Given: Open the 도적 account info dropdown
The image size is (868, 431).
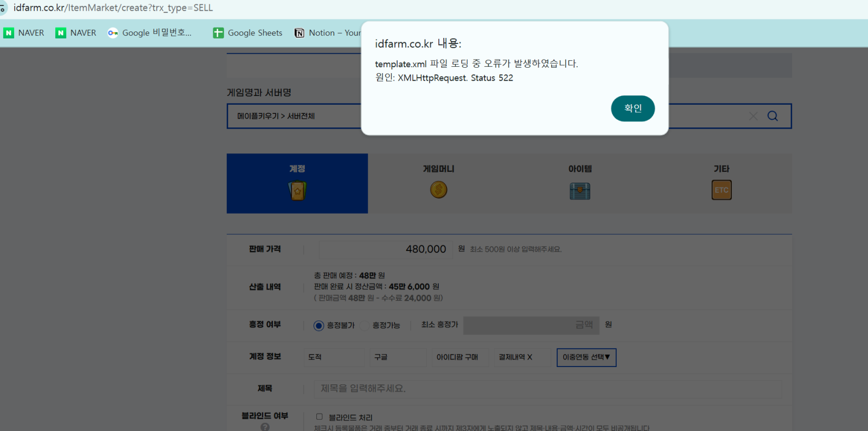Looking at the screenshot, I should click(334, 357).
